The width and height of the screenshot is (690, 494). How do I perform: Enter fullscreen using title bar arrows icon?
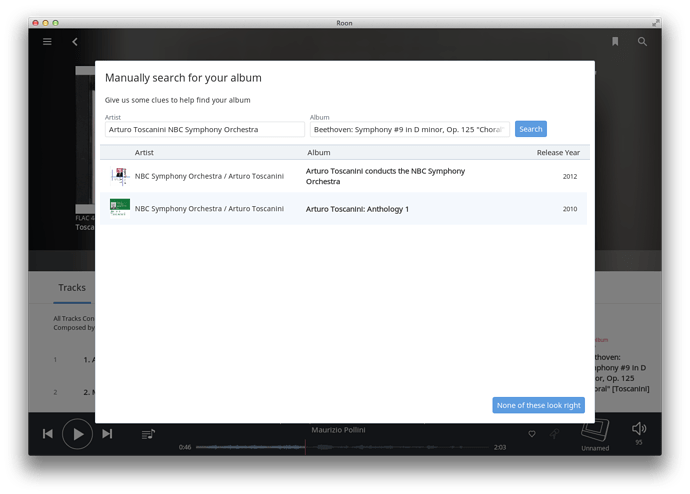[655, 22]
